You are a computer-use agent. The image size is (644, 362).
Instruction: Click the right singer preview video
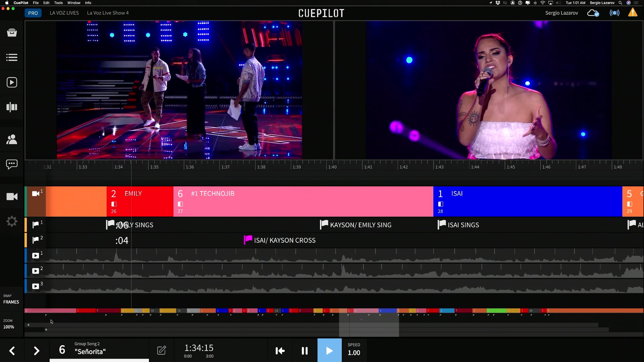(x=489, y=90)
